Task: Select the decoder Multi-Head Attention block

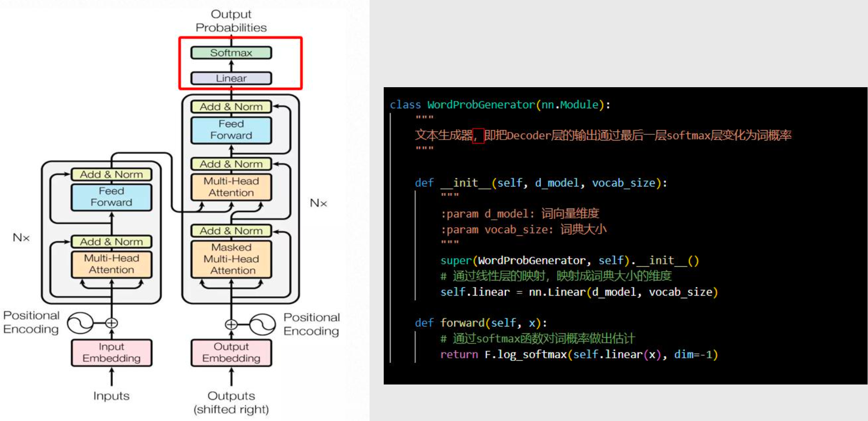Action: [x=231, y=187]
